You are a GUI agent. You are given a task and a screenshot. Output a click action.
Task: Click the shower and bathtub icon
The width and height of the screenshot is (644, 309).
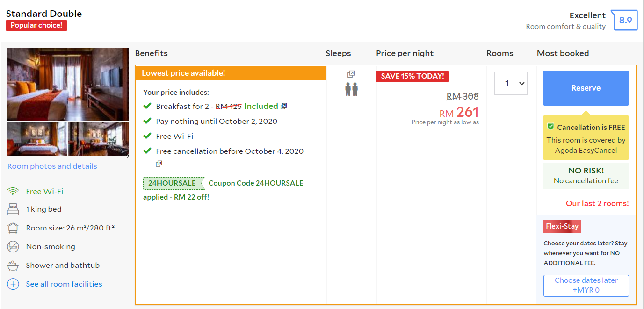coord(13,265)
